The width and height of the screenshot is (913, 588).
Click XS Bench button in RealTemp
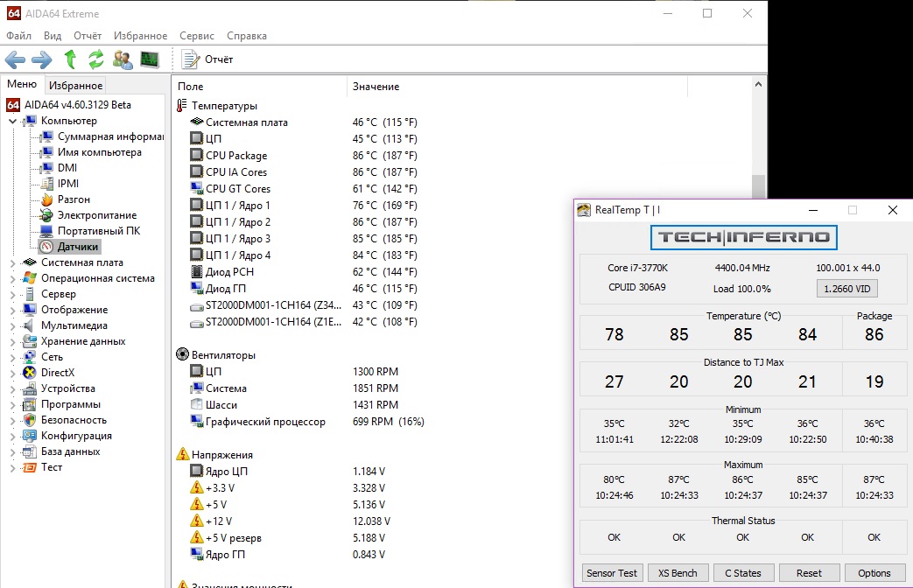[x=678, y=573]
